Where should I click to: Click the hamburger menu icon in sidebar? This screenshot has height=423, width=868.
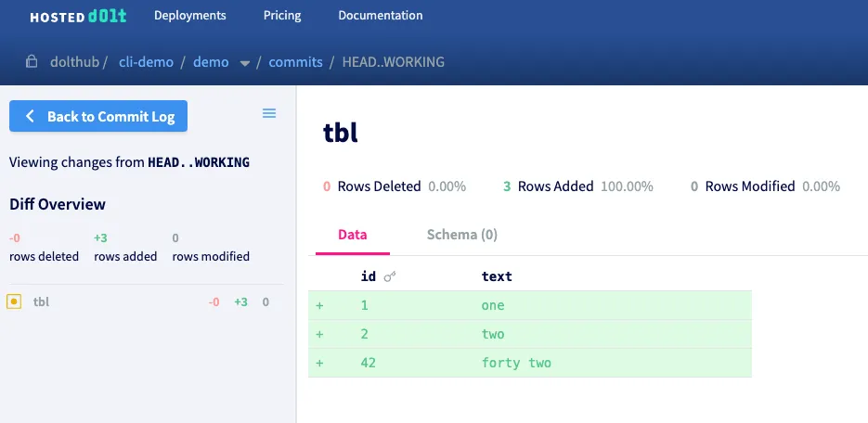tap(269, 113)
